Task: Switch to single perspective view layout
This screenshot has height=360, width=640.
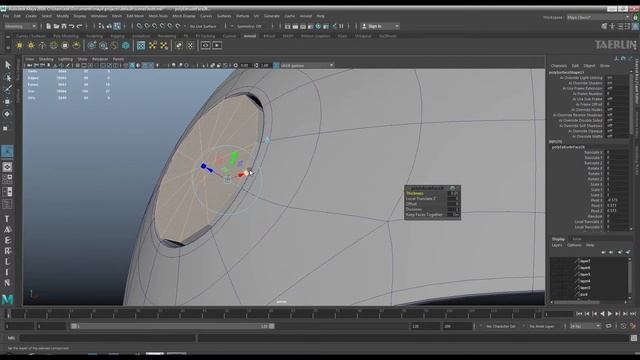Action: pos(7,167)
